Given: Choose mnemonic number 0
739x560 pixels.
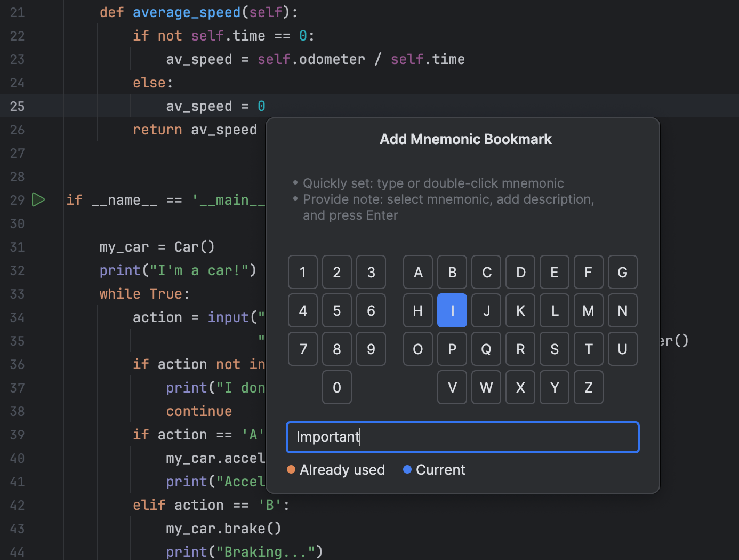Looking at the screenshot, I should pyautogui.click(x=336, y=387).
